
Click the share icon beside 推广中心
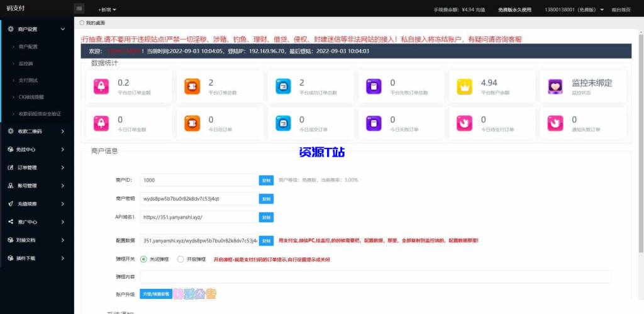[x=11, y=222]
